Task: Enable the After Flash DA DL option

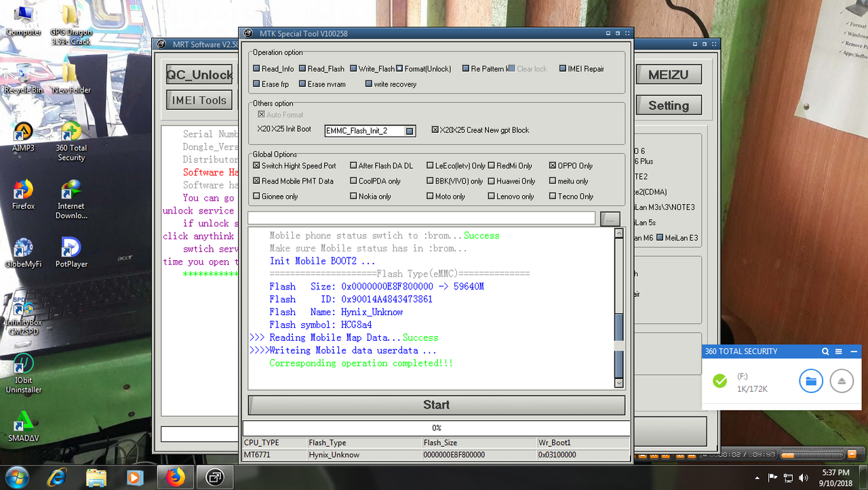Action: click(381, 166)
